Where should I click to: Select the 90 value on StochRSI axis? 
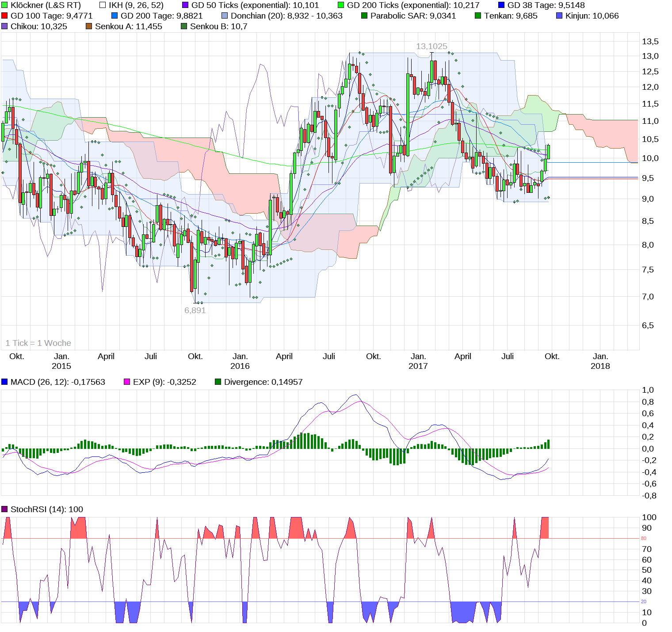(647, 528)
